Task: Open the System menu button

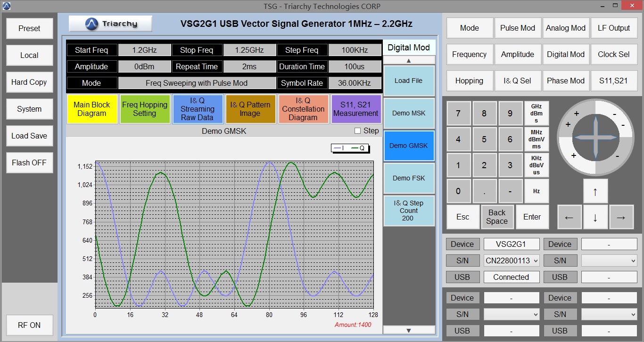Action: pyautogui.click(x=29, y=109)
